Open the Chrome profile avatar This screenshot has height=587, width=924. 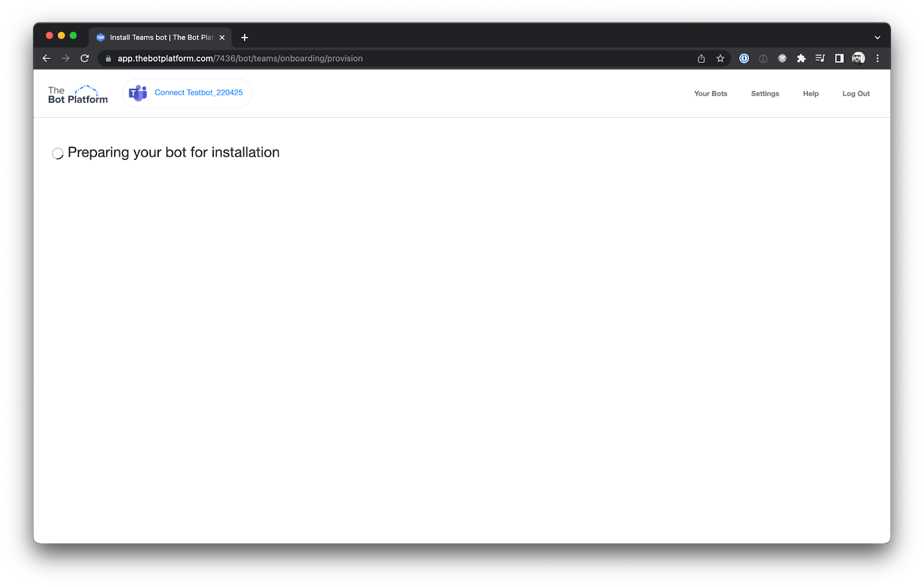pyautogui.click(x=858, y=58)
